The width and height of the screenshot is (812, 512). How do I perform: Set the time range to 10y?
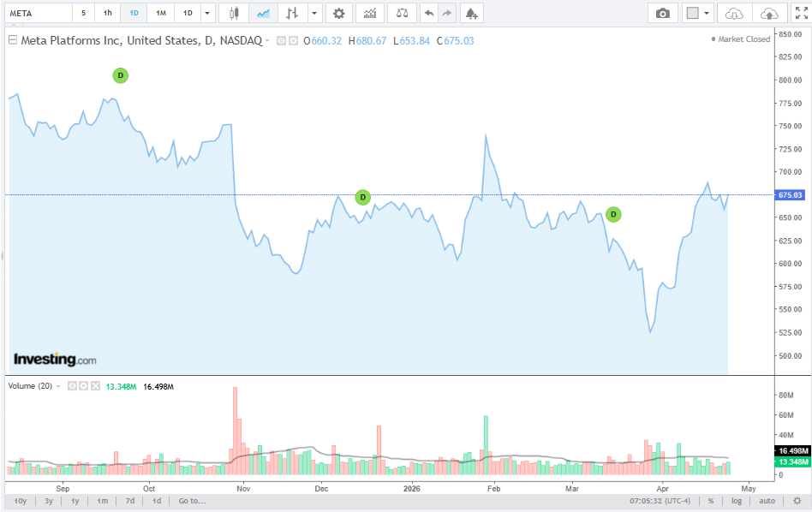(21, 501)
